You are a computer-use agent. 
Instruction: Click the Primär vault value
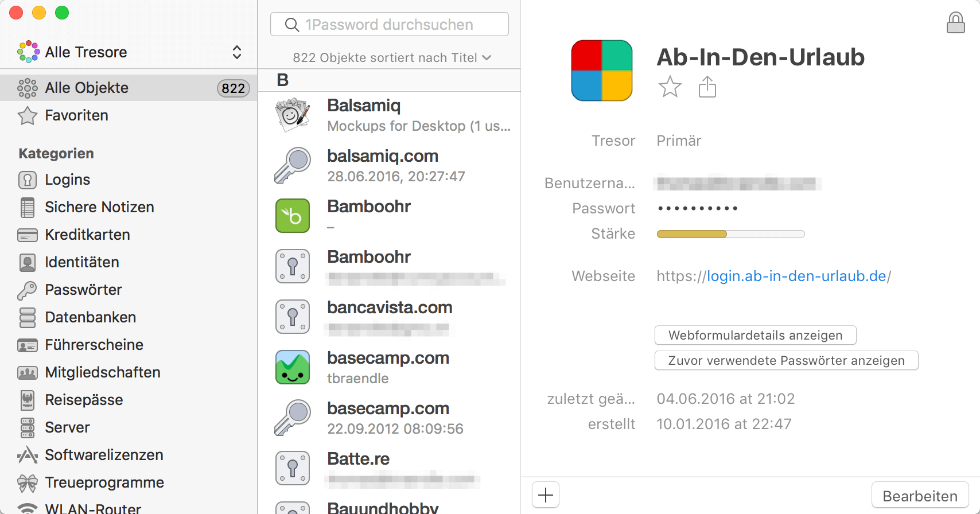(679, 141)
